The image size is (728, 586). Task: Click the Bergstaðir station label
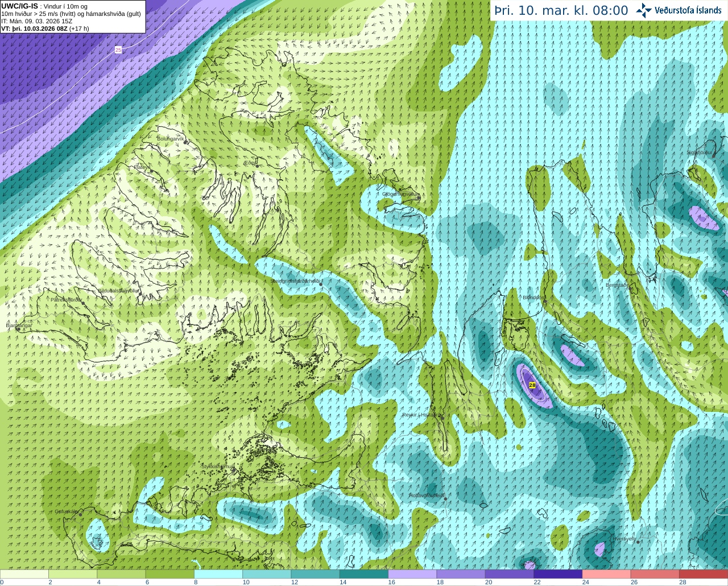click(x=616, y=285)
